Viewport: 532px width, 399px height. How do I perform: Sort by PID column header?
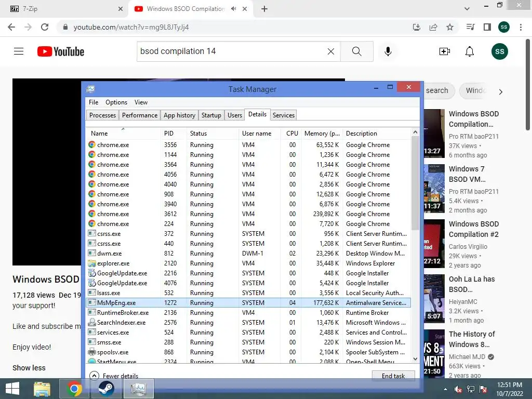[x=174, y=134]
